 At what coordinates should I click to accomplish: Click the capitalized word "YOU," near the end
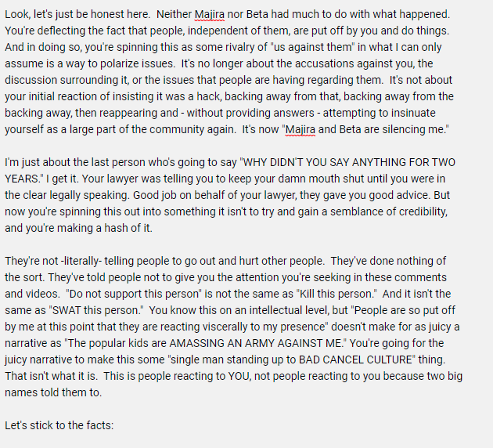tap(239, 376)
